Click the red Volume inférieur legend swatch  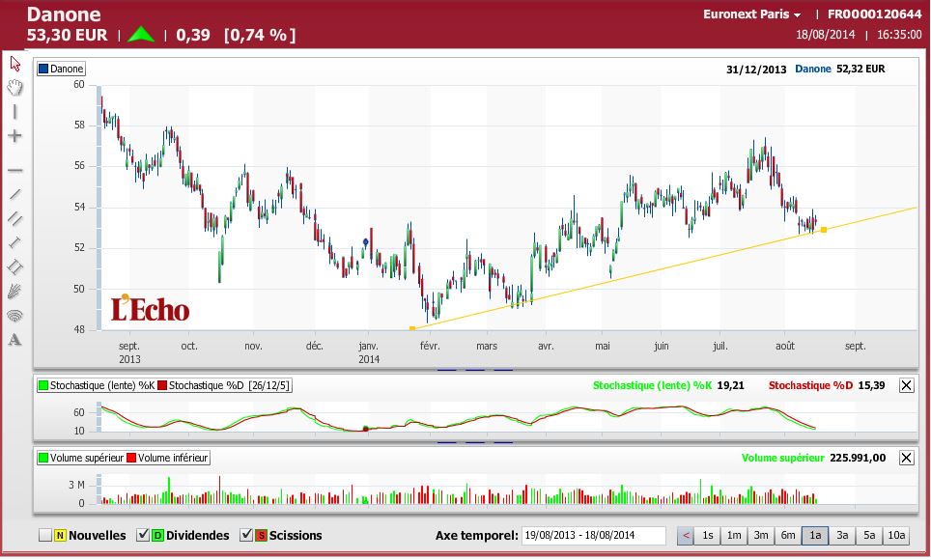pyautogui.click(x=131, y=458)
